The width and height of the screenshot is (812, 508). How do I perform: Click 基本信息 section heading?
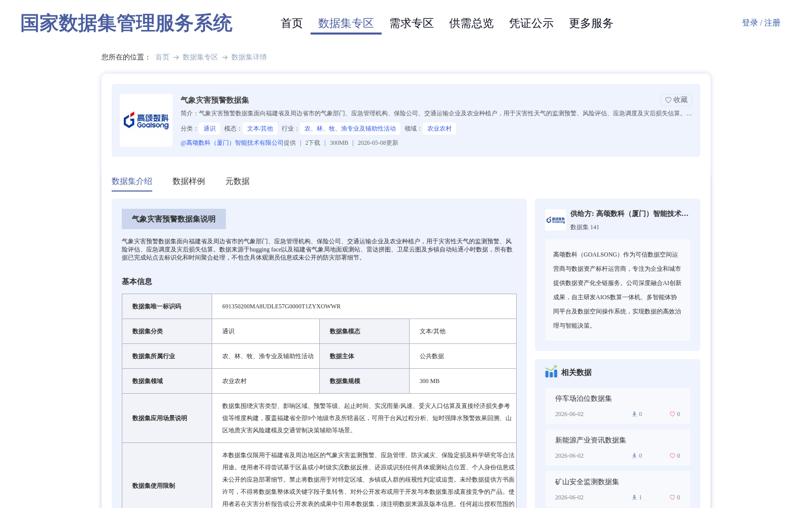pyautogui.click(x=137, y=281)
